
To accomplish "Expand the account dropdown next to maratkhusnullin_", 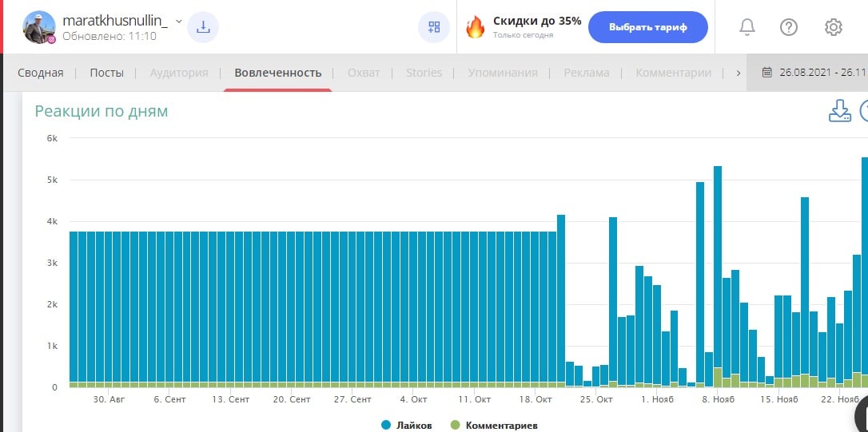I will pyautogui.click(x=179, y=21).
